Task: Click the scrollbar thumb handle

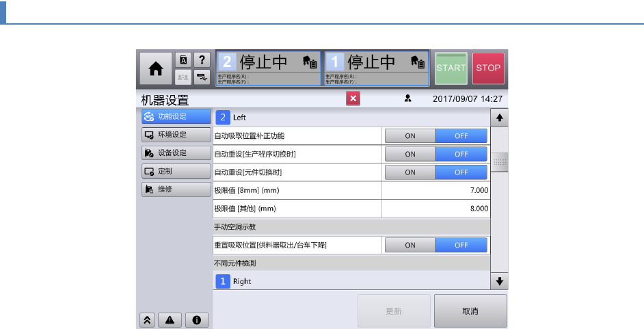Action: (x=500, y=162)
